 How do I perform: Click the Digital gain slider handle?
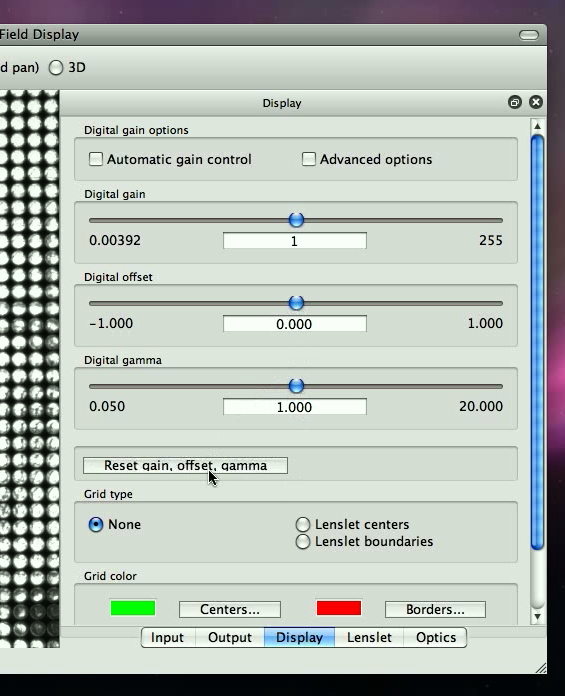tap(296, 220)
